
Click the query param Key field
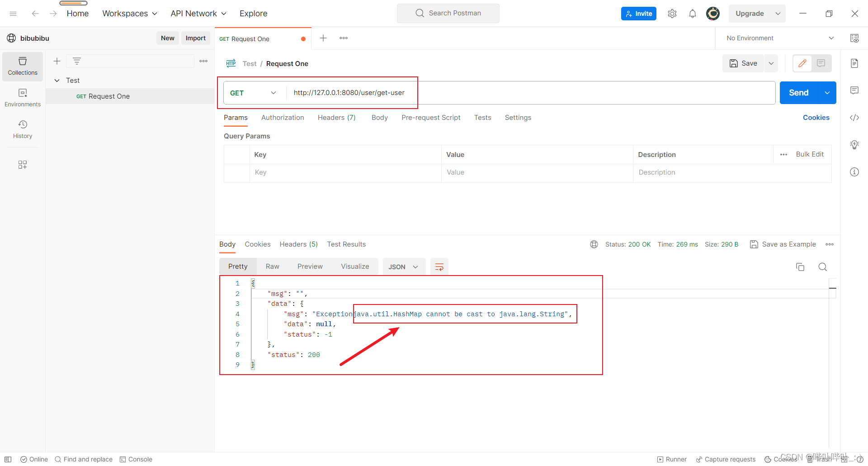345,172
